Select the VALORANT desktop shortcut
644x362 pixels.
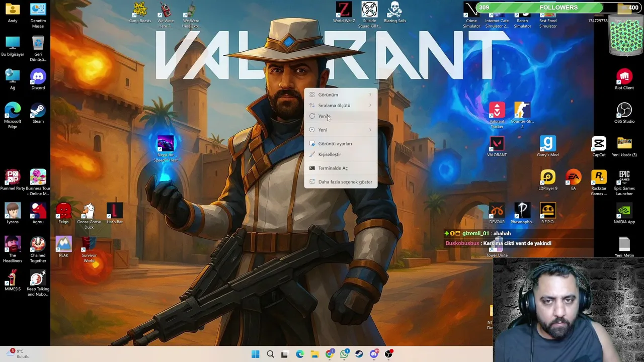tap(497, 147)
